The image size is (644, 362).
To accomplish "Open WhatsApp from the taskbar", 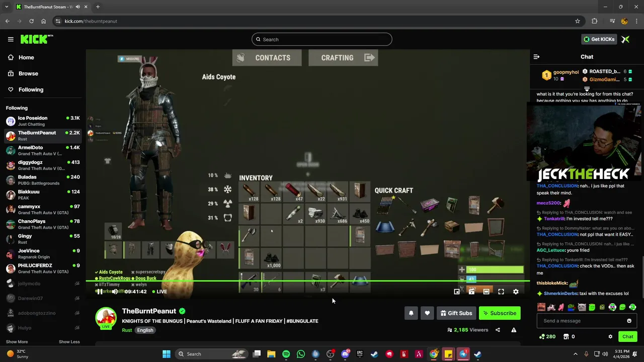I will (x=300, y=354).
